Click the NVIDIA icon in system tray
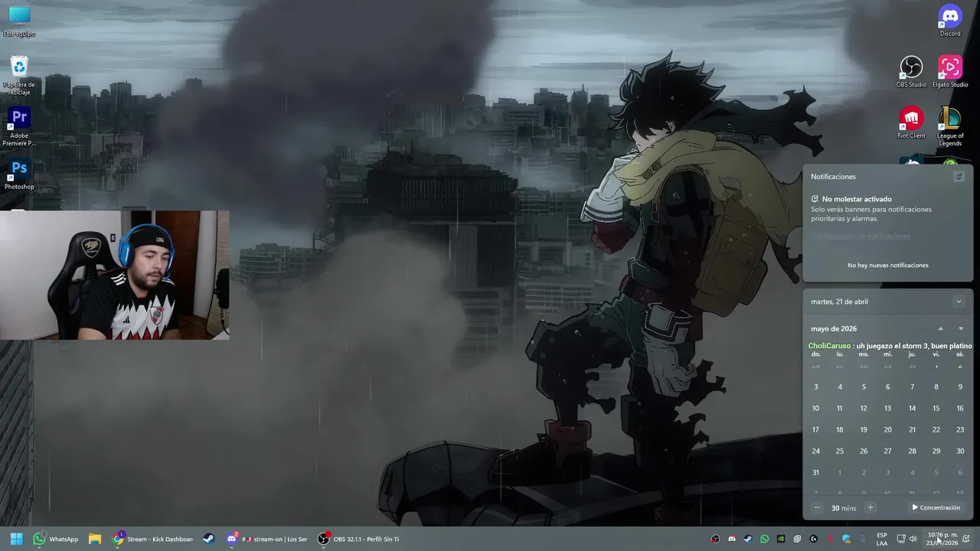Screen dimensions: 980x551 [x=780, y=539]
